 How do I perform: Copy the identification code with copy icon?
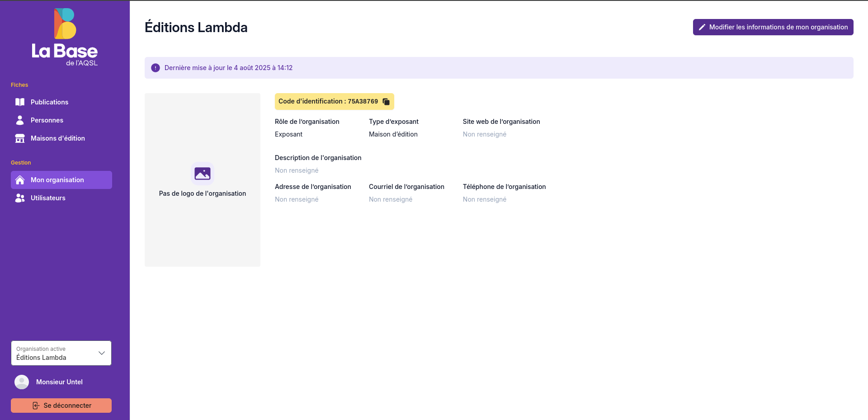point(386,102)
